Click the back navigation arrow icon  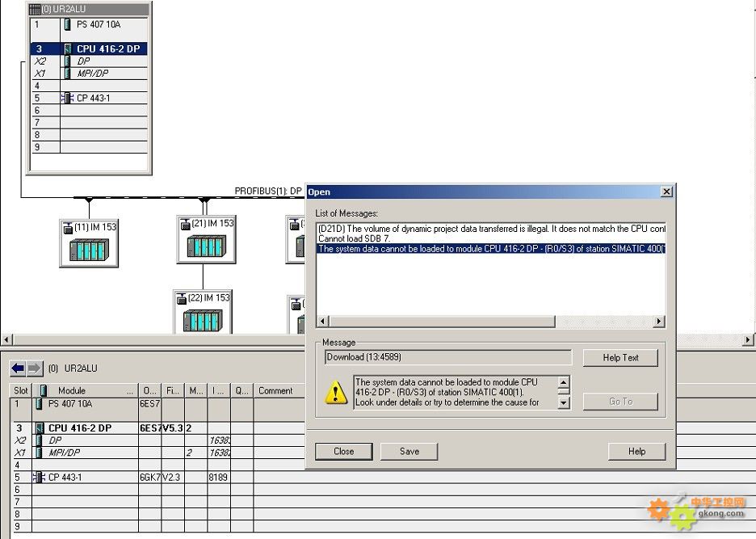[18, 368]
